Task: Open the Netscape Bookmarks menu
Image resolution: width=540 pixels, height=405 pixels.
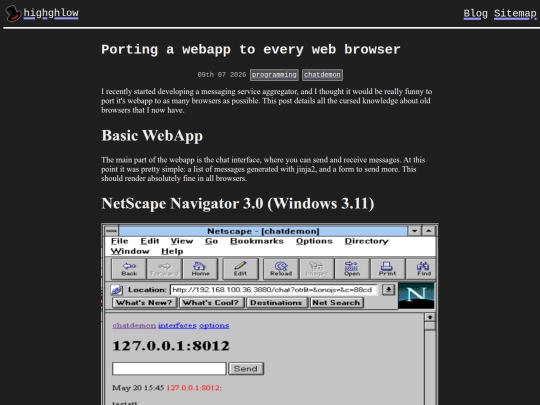Action: pyautogui.click(x=257, y=241)
